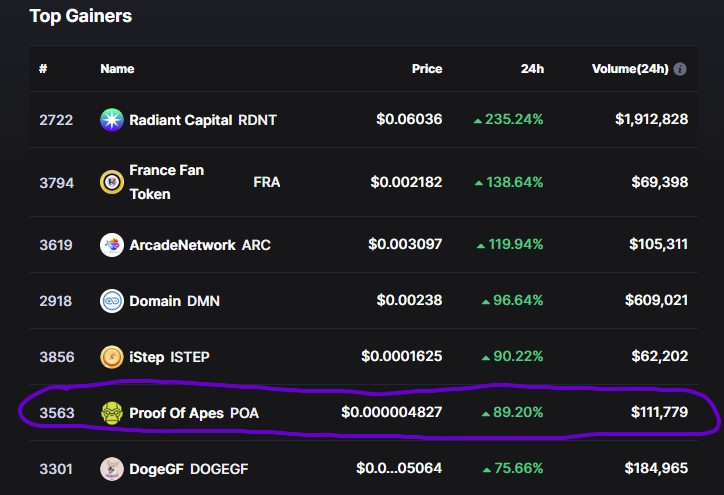Click the Volume(24h) info icon

pyautogui.click(x=680, y=69)
